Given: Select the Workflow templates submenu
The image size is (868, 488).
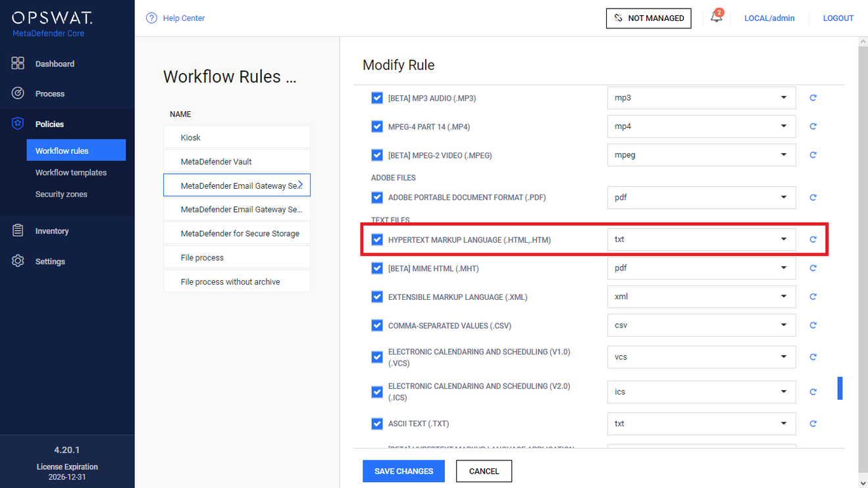Looking at the screenshot, I should [71, 172].
